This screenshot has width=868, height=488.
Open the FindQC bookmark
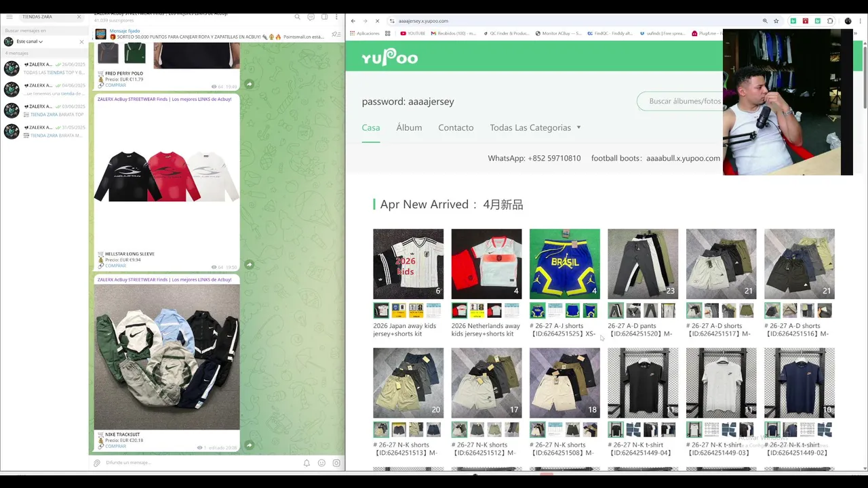pyautogui.click(x=610, y=33)
